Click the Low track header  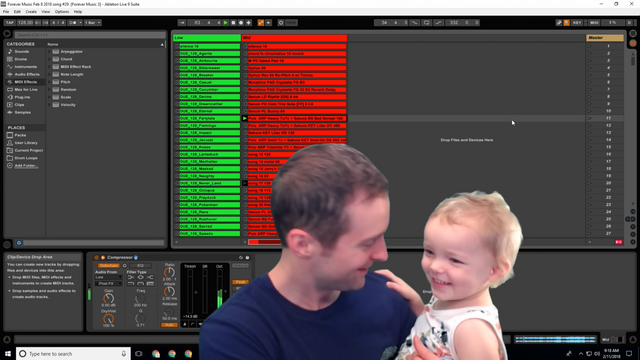coord(207,38)
